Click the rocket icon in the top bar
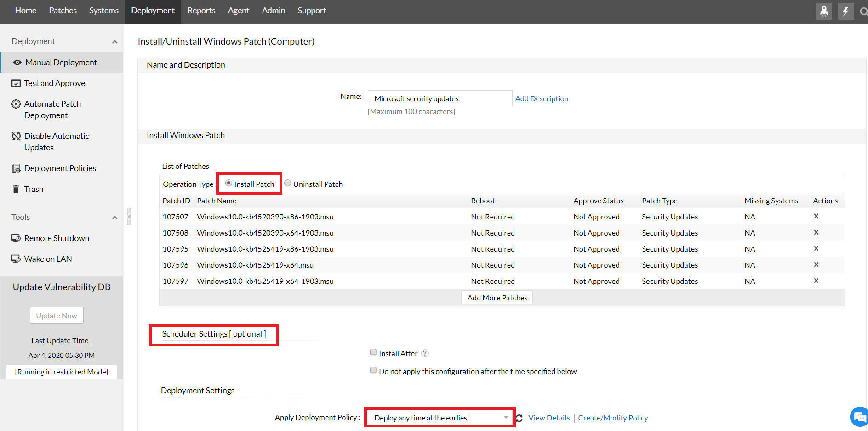This screenshot has width=868, height=431. [824, 11]
